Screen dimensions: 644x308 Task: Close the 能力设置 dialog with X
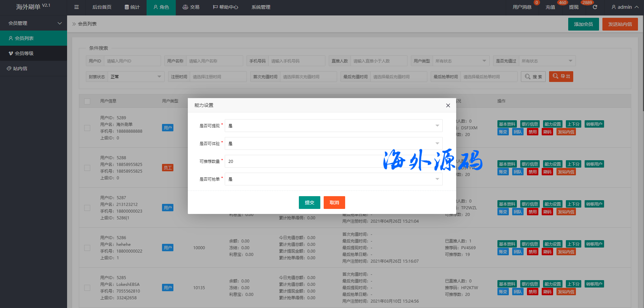448,105
